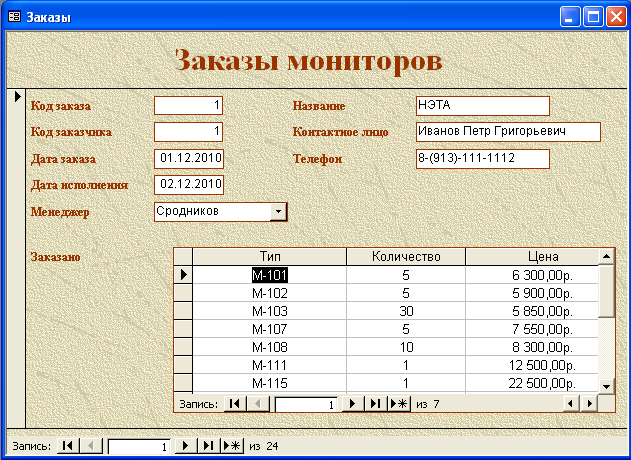Click the Тип column header
Screen dimensions: 631x460
tap(270, 256)
